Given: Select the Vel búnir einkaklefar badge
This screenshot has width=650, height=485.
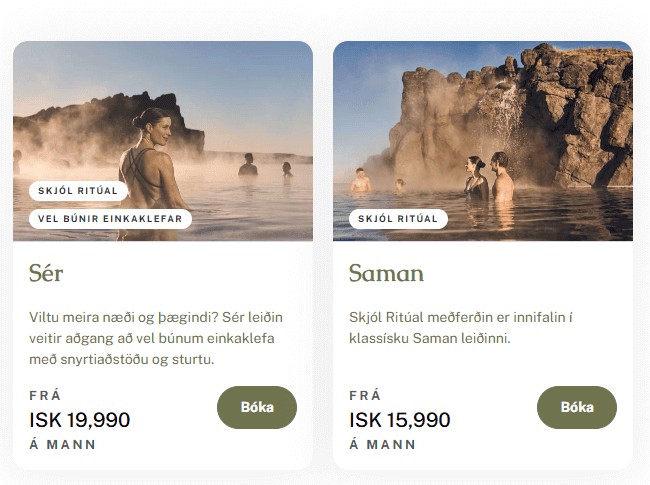Looking at the screenshot, I should (x=110, y=219).
